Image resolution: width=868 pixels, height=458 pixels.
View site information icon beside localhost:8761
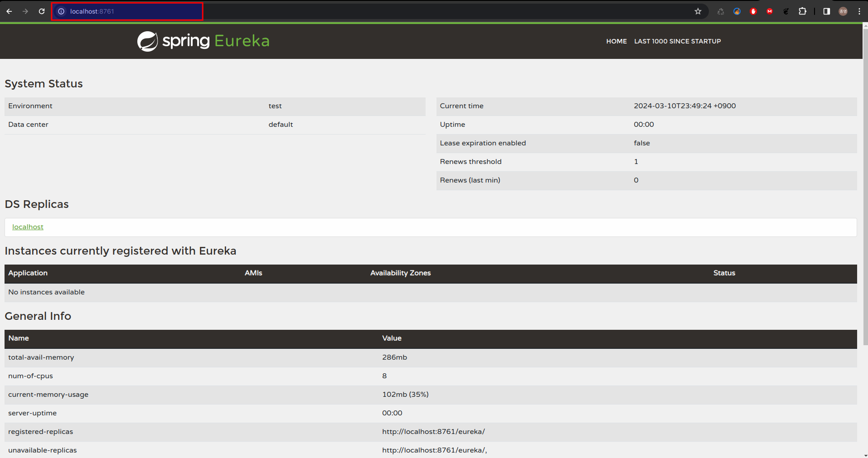pyautogui.click(x=61, y=11)
